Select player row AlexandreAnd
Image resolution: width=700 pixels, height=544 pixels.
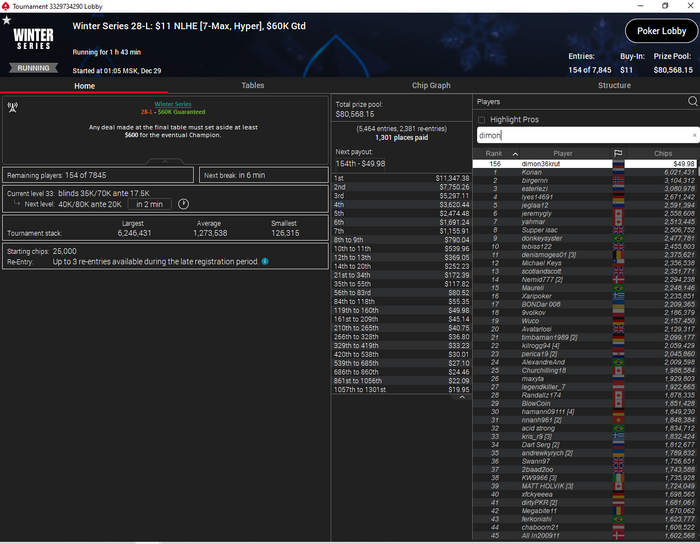pyautogui.click(x=584, y=362)
